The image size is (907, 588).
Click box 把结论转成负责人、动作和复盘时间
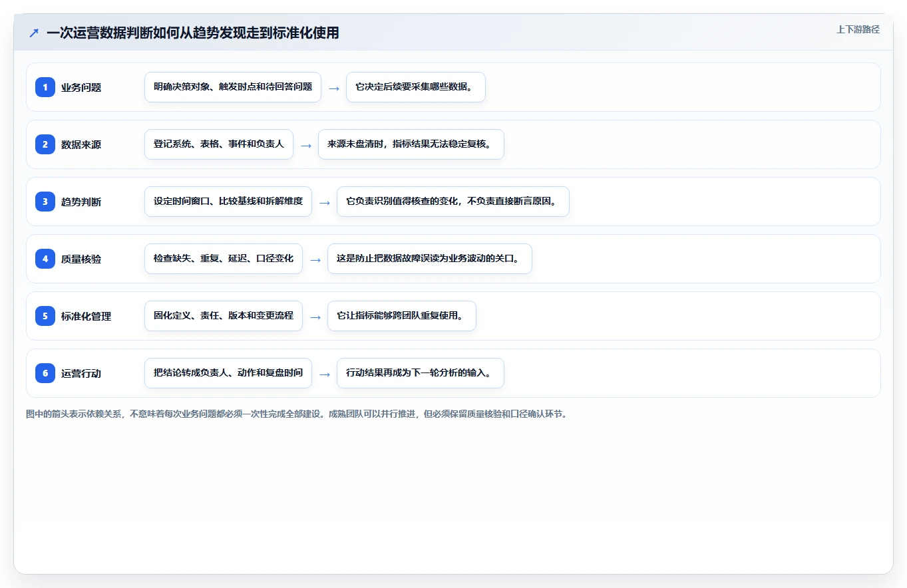(x=228, y=373)
